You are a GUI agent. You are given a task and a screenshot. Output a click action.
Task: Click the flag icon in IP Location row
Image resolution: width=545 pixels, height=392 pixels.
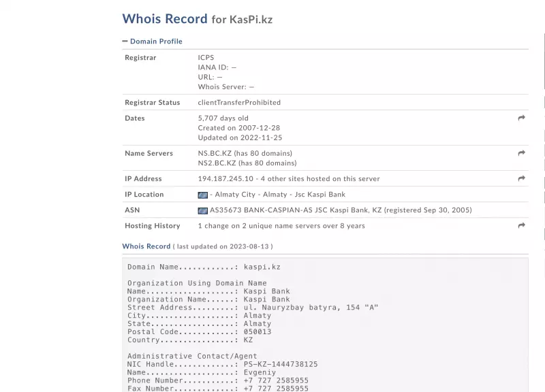coord(202,195)
